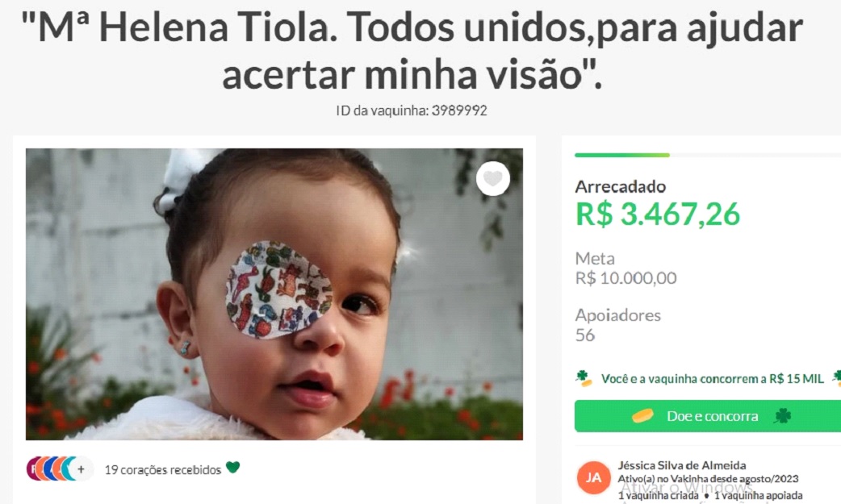
Task: Click Ativo(a) no Vakinha desde agosto/2023 text
Action: tap(708, 479)
